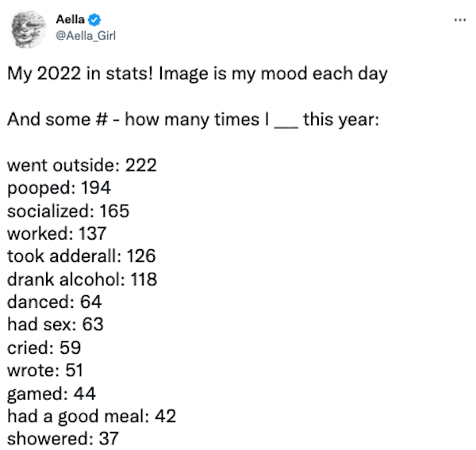Click the 'danced: 64' line
The image size is (476, 450).
pyautogui.click(x=54, y=302)
